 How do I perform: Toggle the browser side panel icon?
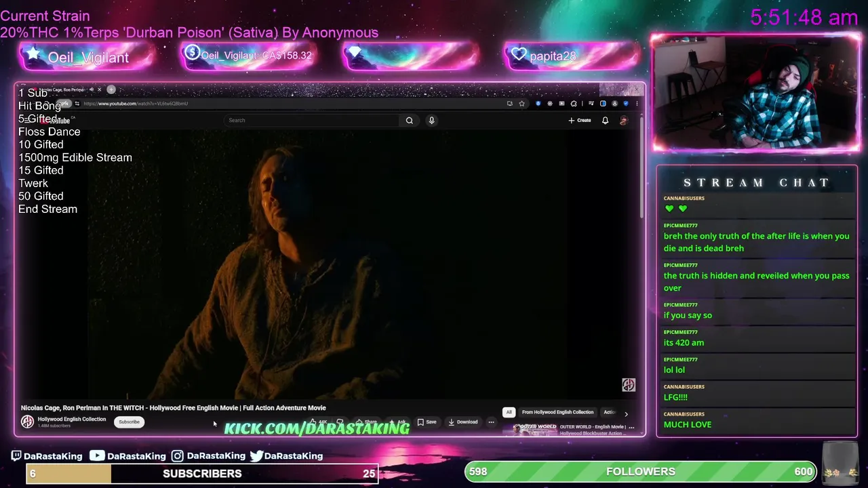(x=603, y=104)
